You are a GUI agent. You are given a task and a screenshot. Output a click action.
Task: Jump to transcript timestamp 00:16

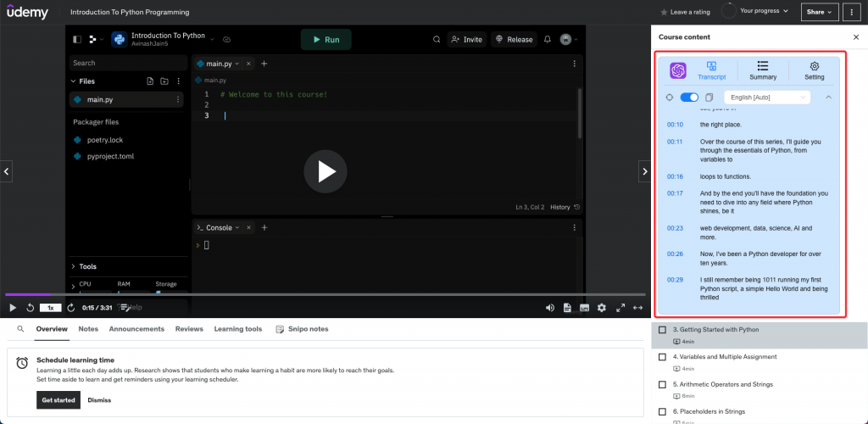(x=675, y=176)
